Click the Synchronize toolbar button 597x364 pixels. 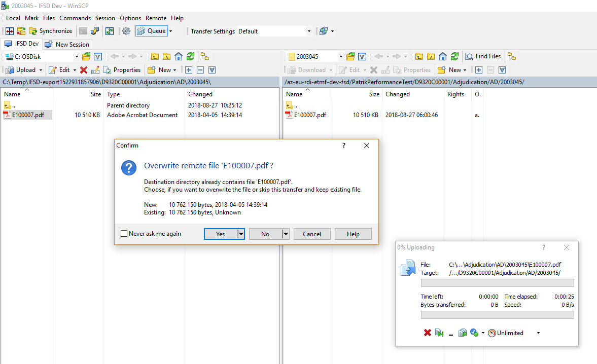tap(50, 31)
